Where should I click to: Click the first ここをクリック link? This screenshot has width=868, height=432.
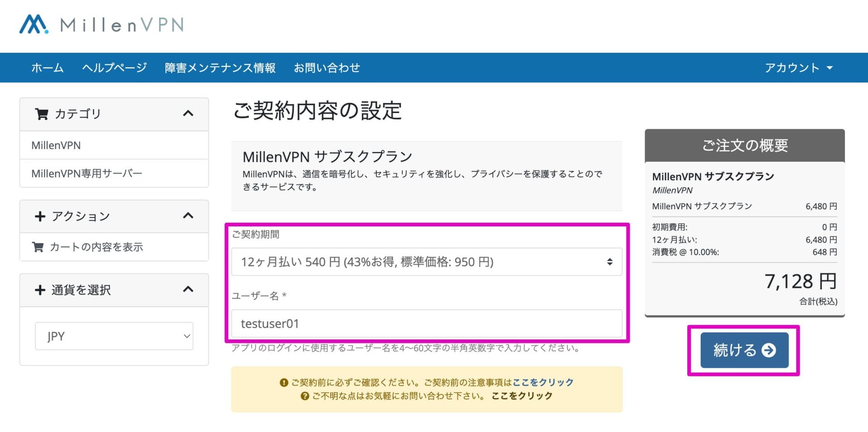pos(542,382)
